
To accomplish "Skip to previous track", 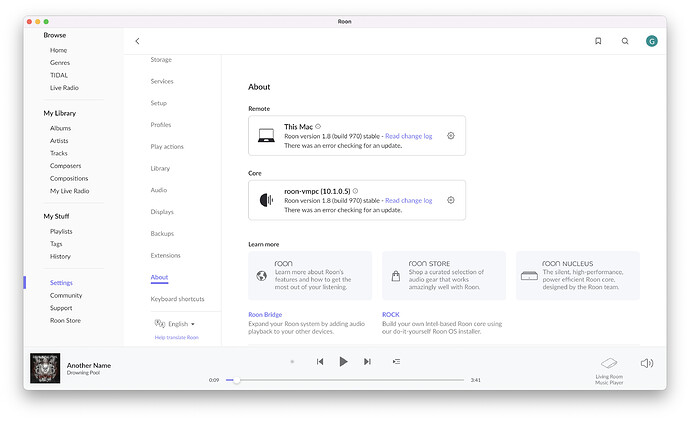I will coord(320,362).
